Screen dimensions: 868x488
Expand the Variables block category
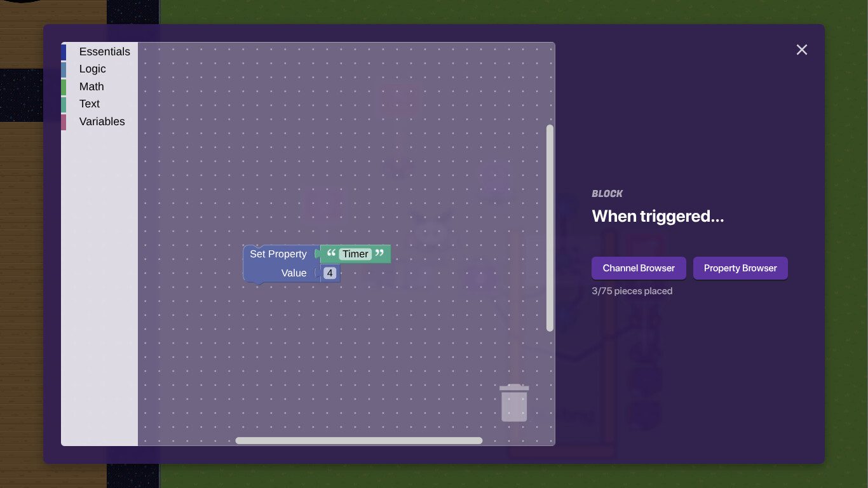(102, 122)
